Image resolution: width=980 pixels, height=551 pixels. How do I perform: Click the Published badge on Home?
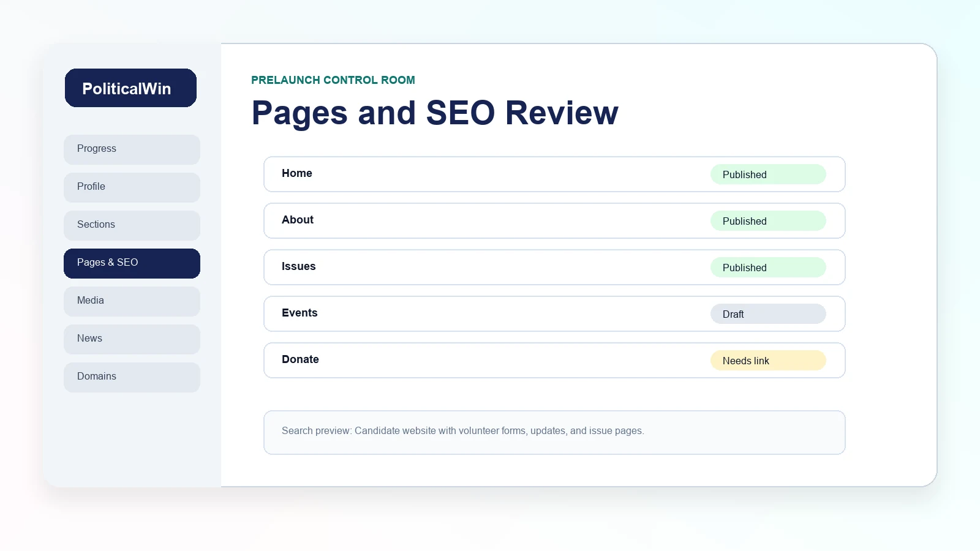[768, 174]
